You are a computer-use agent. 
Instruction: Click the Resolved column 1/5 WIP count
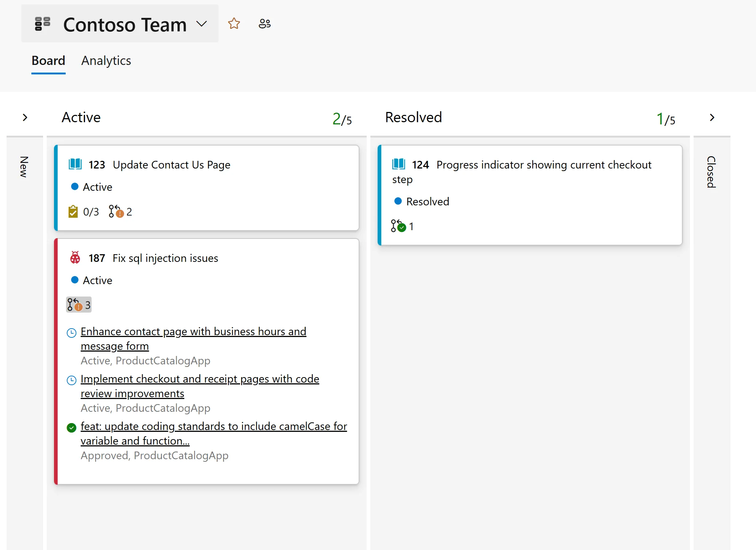(666, 119)
